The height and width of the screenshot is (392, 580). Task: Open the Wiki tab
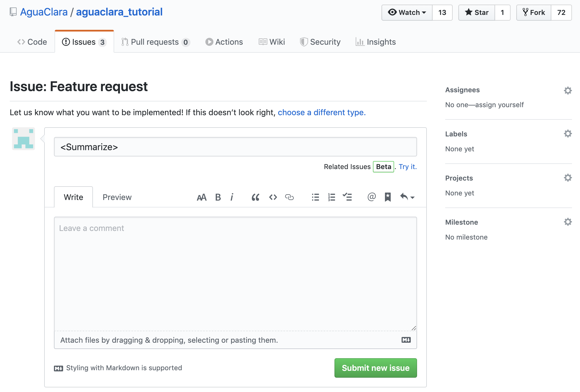pos(272,42)
